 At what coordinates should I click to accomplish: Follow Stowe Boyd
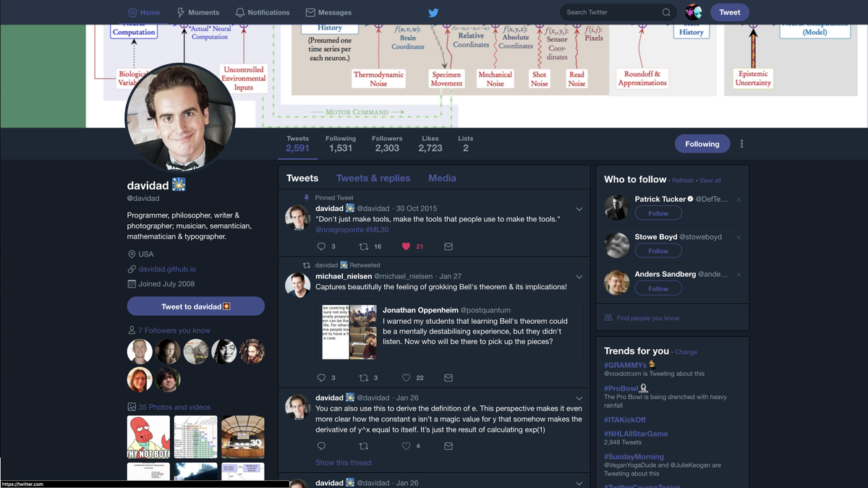[658, 251]
